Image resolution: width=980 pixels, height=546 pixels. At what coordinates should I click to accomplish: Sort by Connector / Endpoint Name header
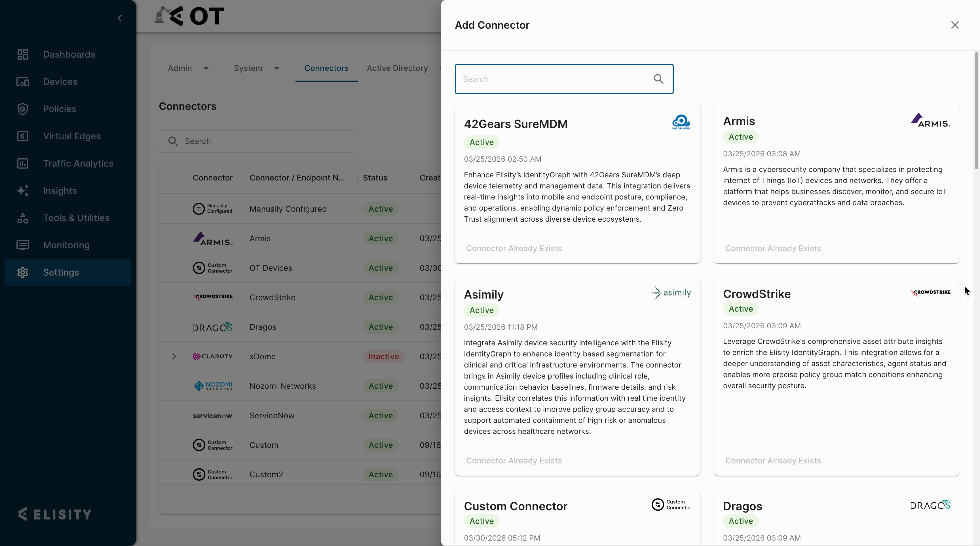(297, 178)
